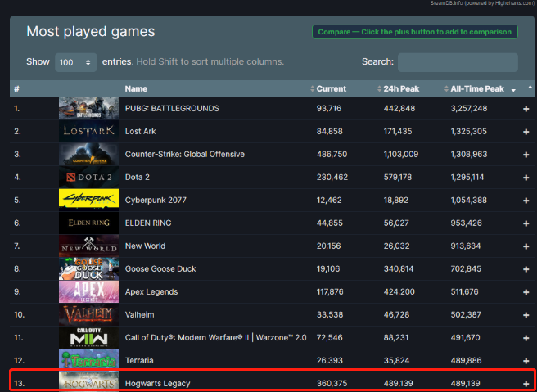537x392 pixels.
Task: Click plus icon for Modern Warfare II row
Action: [x=526, y=338]
